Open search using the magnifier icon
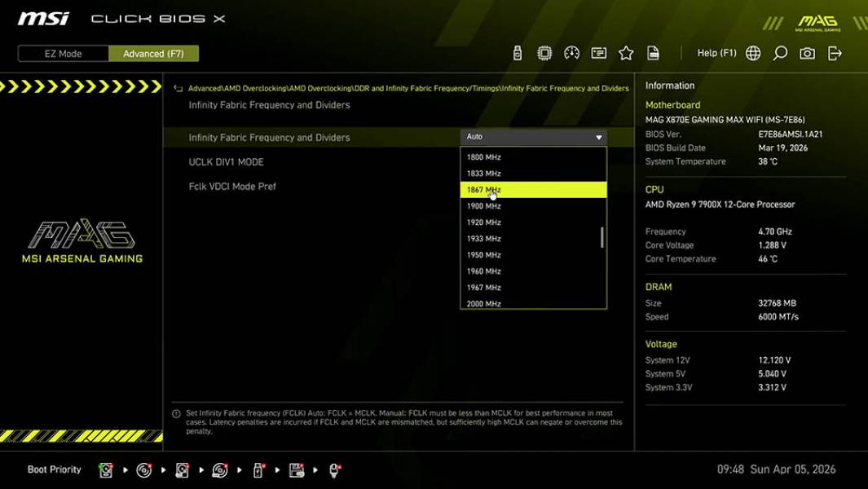Viewport: 868px width, 489px height. tap(778, 52)
